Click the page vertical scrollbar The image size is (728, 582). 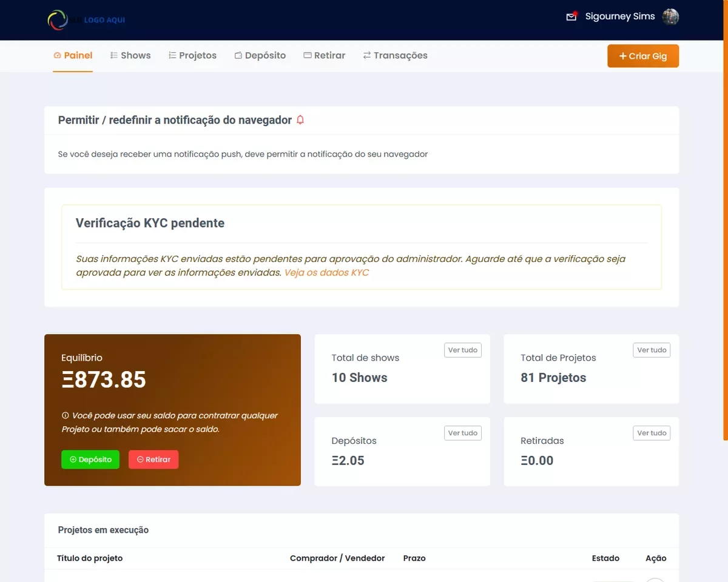click(726, 242)
